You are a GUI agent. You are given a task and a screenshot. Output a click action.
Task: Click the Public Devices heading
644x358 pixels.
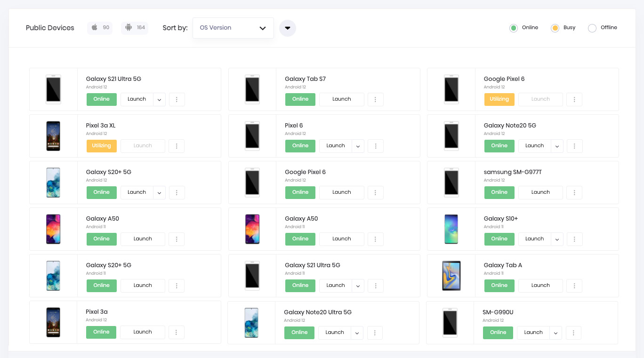(50, 28)
